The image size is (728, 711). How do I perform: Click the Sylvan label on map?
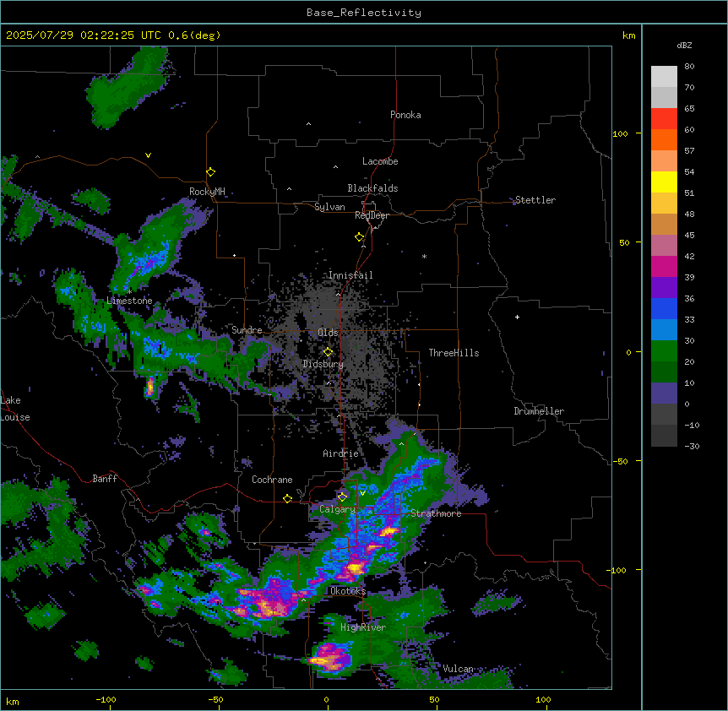[329, 207]
